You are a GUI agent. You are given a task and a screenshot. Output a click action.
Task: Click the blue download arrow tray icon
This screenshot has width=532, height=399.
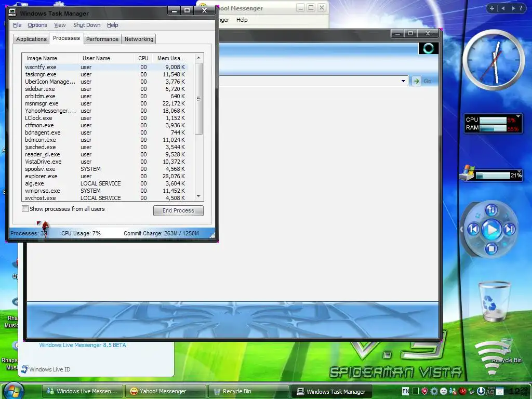(481, 391)
